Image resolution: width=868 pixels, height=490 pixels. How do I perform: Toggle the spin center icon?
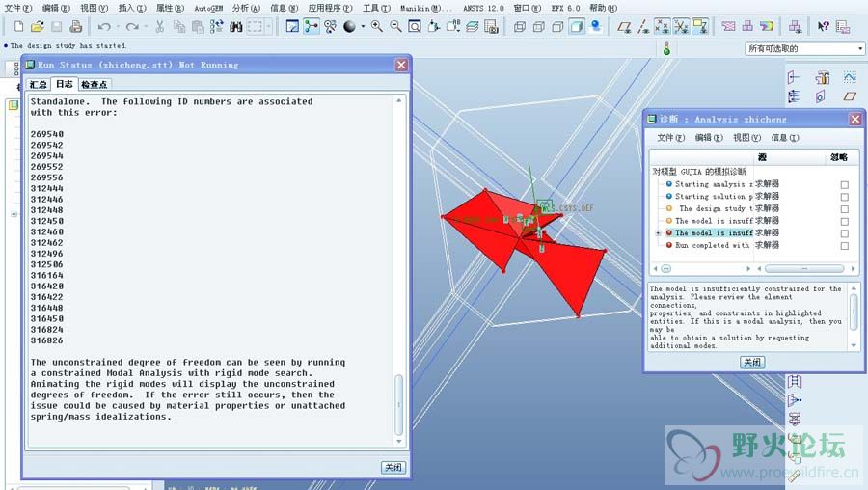pos(312,26)
